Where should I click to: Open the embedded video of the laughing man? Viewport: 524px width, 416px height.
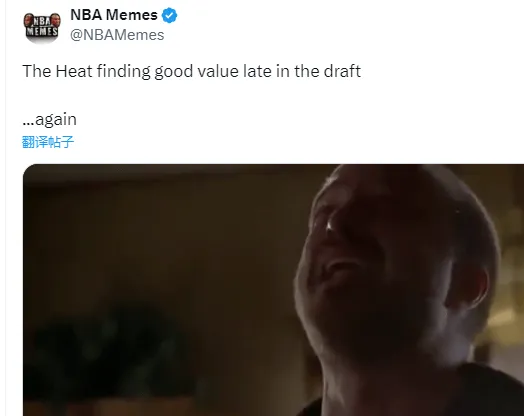pos(273,290)
